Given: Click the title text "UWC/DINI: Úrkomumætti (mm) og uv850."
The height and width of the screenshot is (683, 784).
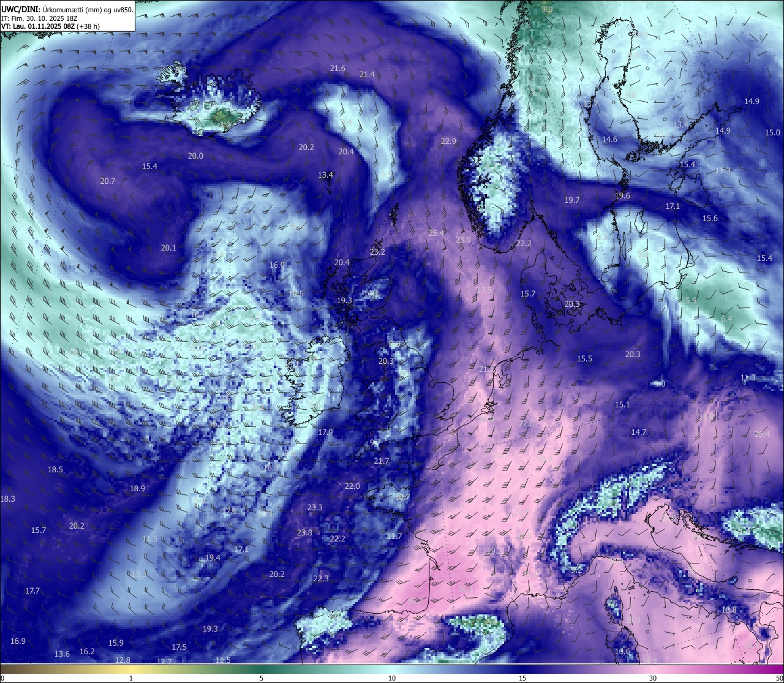Looking at the screenshot, I should (67, 9).
